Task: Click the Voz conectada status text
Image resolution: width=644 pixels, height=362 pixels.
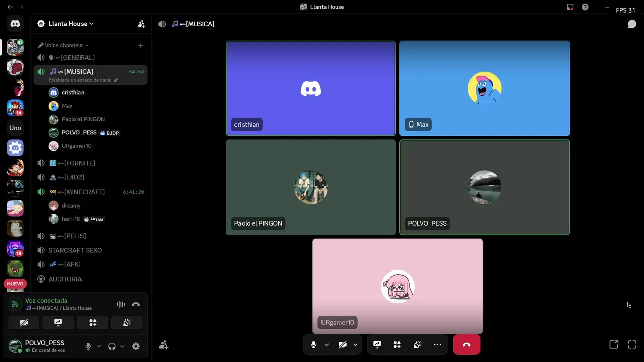Action: (x=46, y=301)
